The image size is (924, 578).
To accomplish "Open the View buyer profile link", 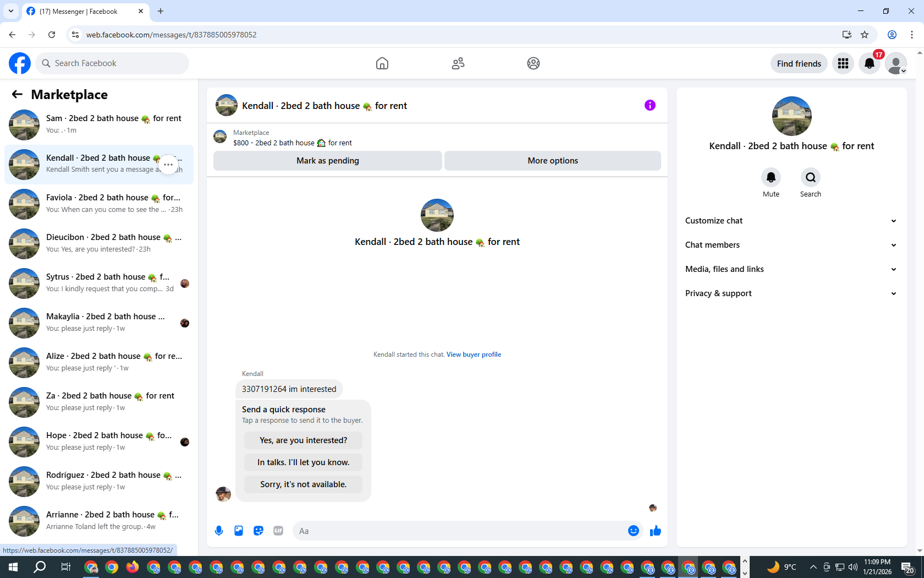I will point(474,355).
